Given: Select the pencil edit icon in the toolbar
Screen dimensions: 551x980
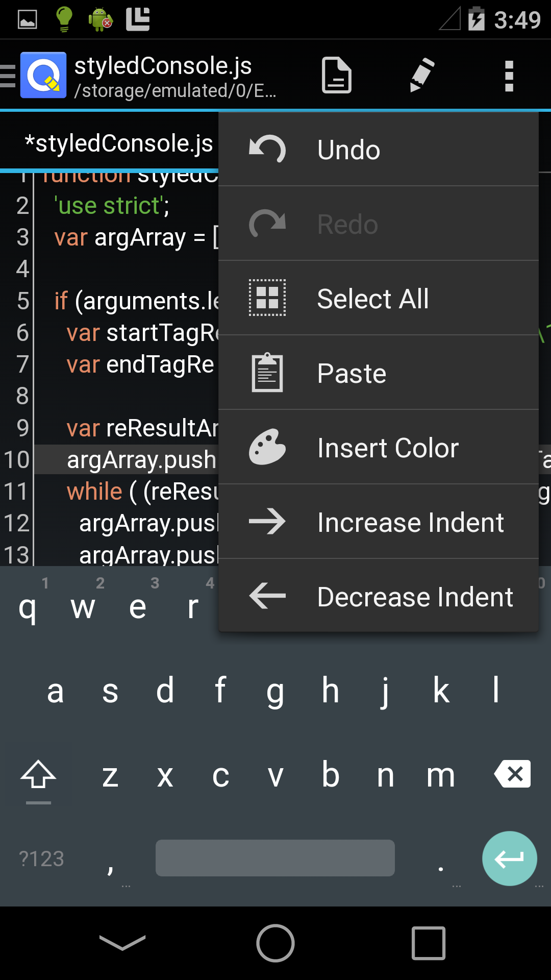Looking at the screenshot, I should click(x=420, y=75).
